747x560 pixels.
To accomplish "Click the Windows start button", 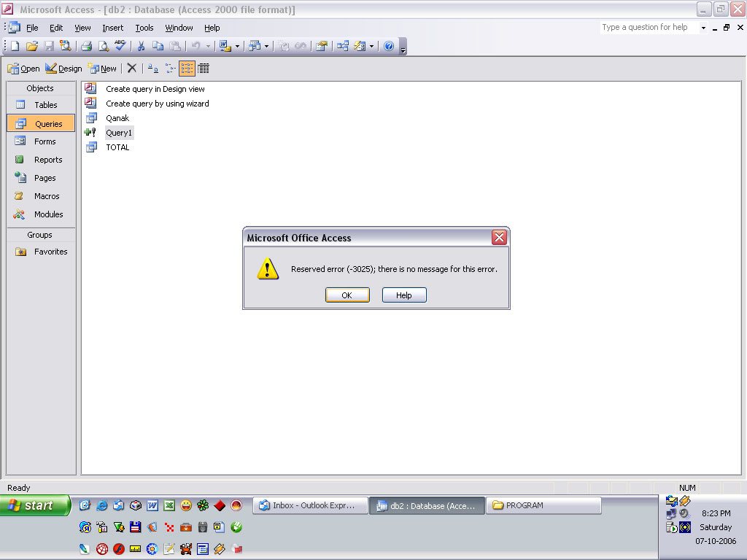I will pos(35,505).
